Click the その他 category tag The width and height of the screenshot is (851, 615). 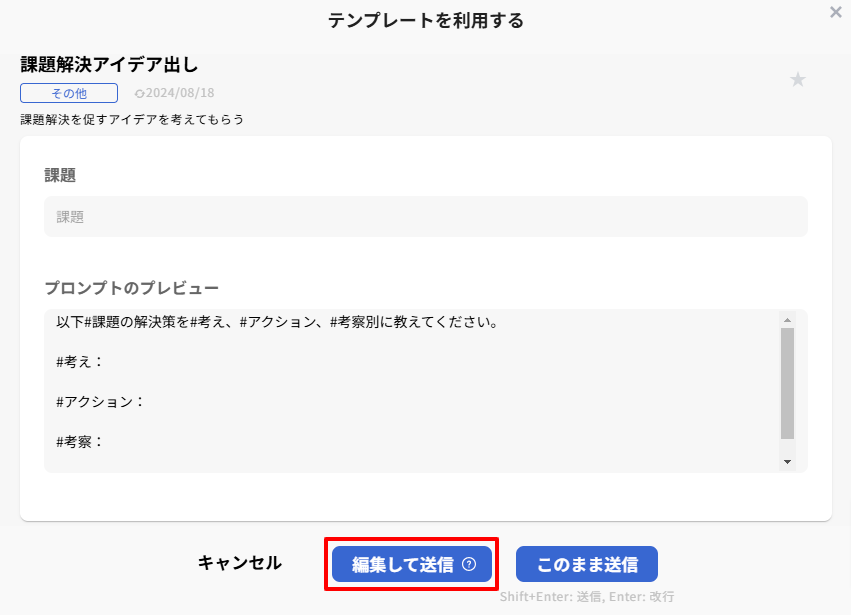pos(69,93)
